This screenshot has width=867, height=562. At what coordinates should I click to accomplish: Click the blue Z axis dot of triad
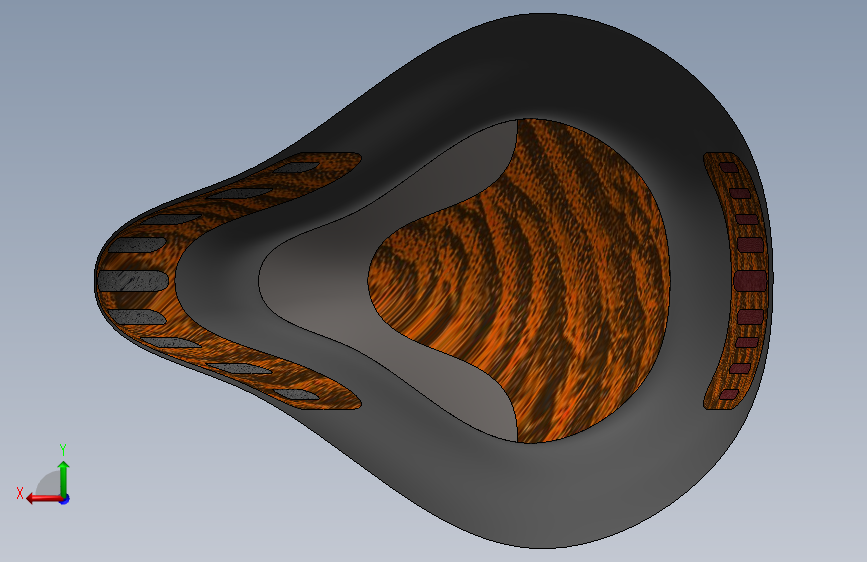pyautogui.click(x=65, y=499)
